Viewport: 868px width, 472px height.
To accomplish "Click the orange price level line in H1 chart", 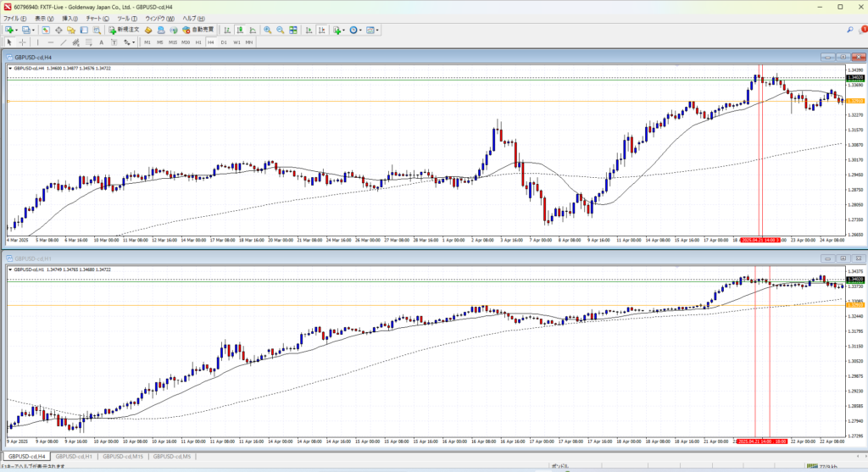I will [424, 305].
